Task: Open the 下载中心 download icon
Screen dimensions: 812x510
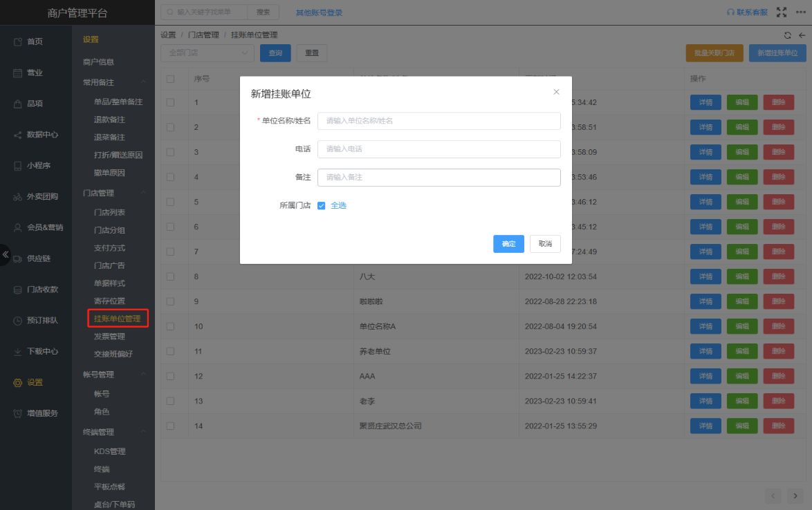Action: coord(17,352)
